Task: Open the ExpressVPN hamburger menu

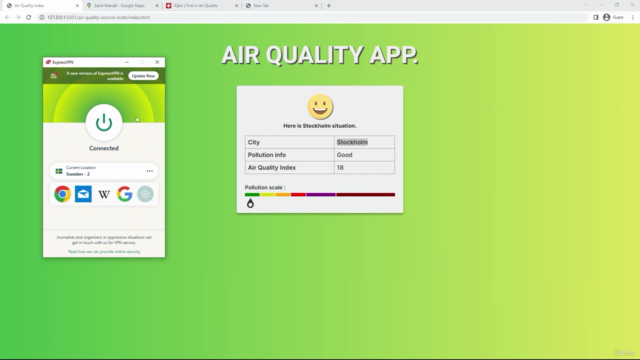Action: tap(53, 76)
